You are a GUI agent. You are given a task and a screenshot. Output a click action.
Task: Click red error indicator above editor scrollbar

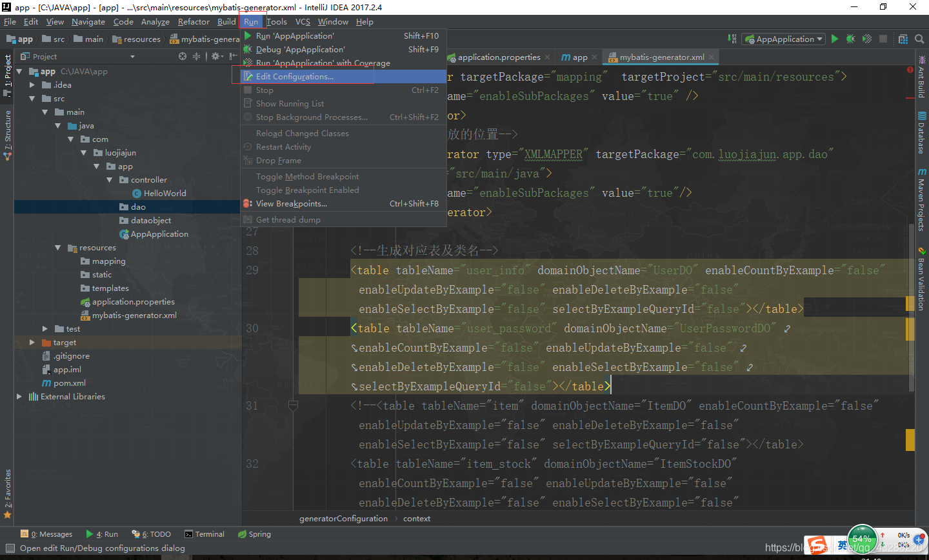(x=910, y=69)
